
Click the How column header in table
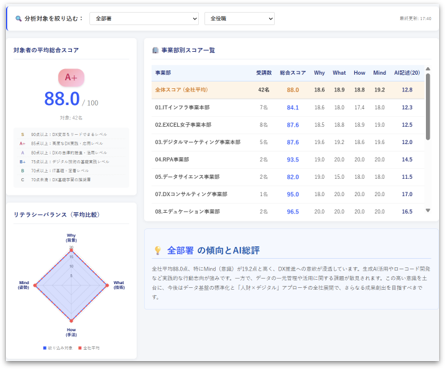tap(359, 73)
